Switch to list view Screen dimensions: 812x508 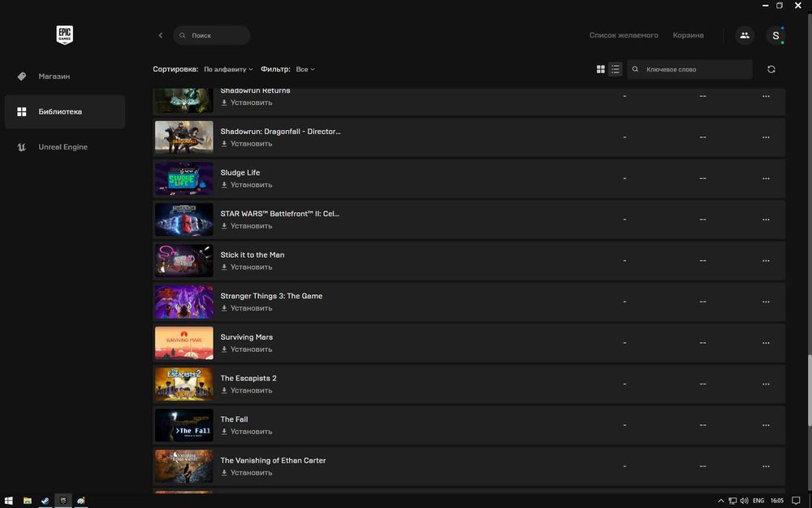click(x=615, y=69)
